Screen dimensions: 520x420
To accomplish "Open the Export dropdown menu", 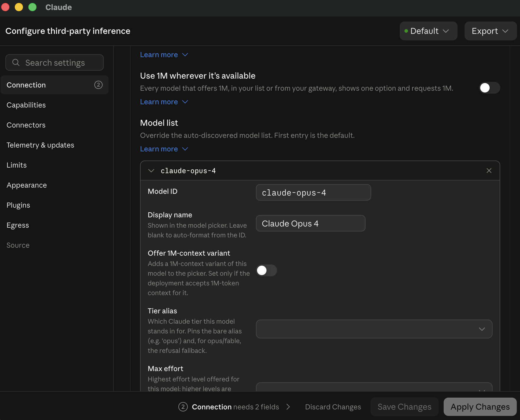I will (490, 31).
